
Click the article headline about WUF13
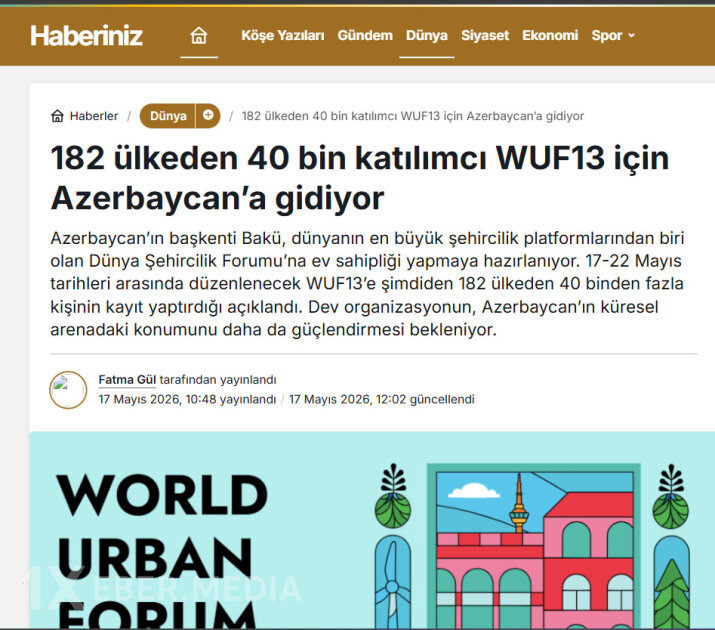tap(360, 178)
